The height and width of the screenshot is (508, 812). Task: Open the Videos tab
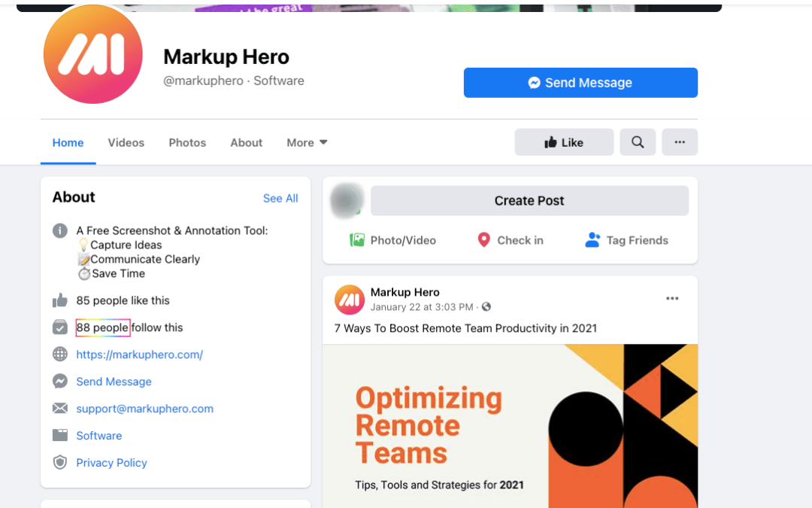click(x=126, y=142)
